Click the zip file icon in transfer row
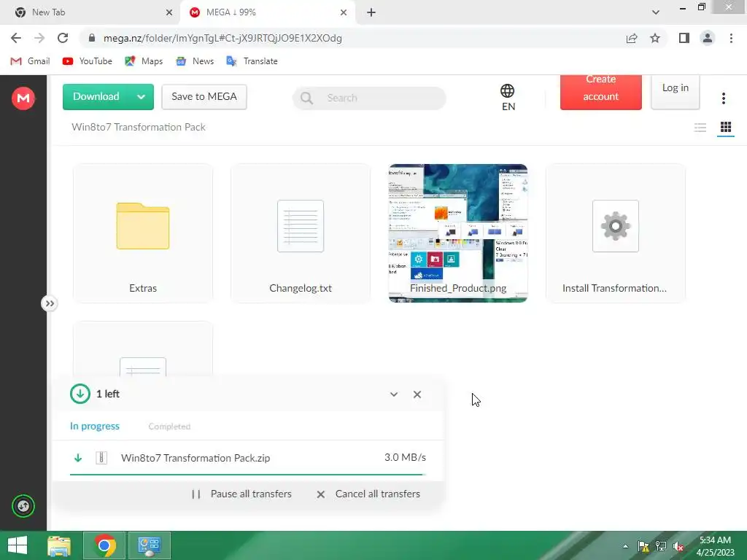The image size is (747, 560). click(x=101, y=458)
